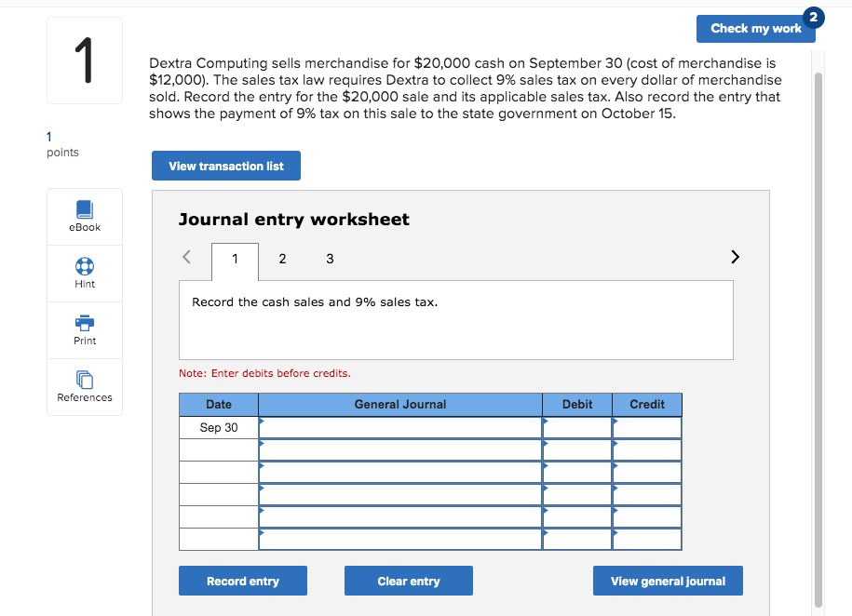Screen dimensions: 852x616
Task: View the transaction list
Action: click(225, 165)
